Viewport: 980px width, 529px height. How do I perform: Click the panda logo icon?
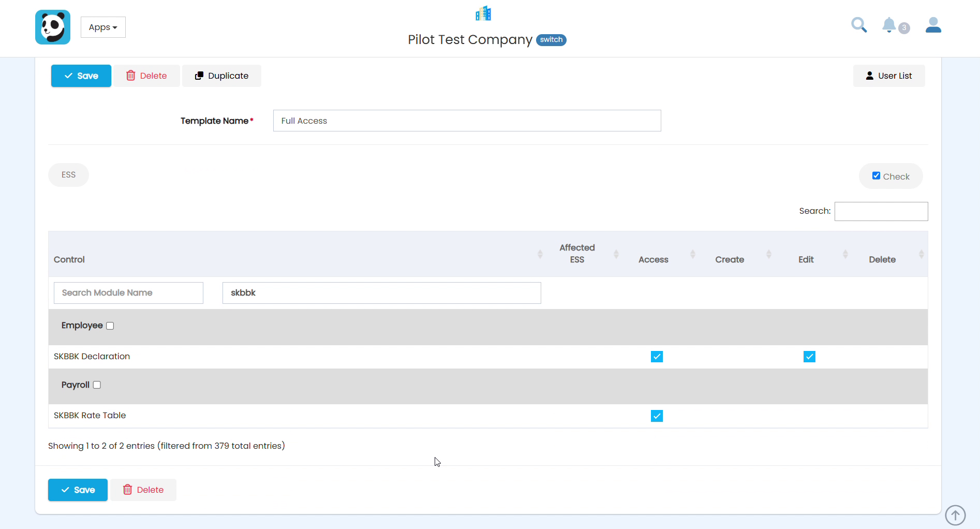pos(53,27)
